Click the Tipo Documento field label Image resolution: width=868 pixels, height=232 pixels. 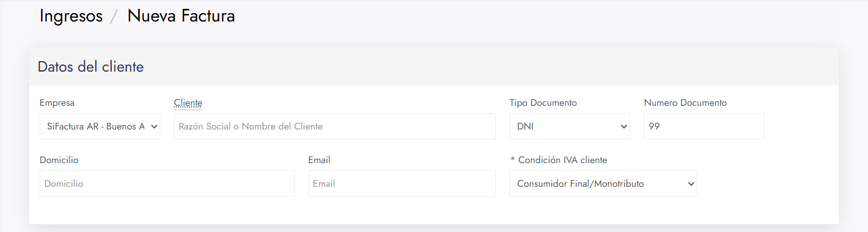coord(543,103)
